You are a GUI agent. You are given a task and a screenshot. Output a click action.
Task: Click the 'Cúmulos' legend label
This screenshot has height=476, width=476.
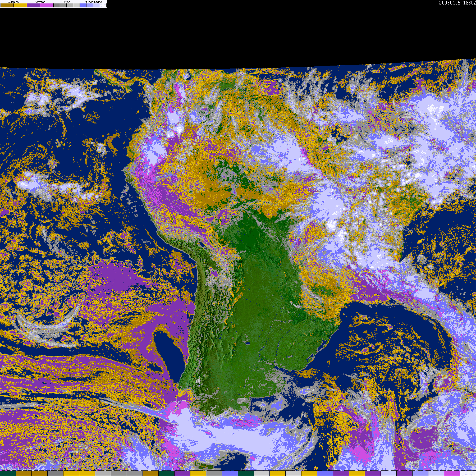[x=13, y=2]
